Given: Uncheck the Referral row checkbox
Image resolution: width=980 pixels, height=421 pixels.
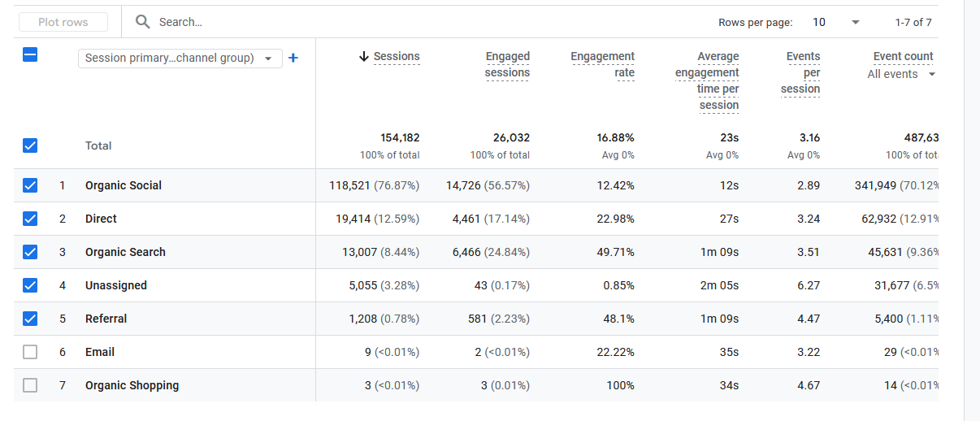Looking at the screenshot, I should [30, 319].
